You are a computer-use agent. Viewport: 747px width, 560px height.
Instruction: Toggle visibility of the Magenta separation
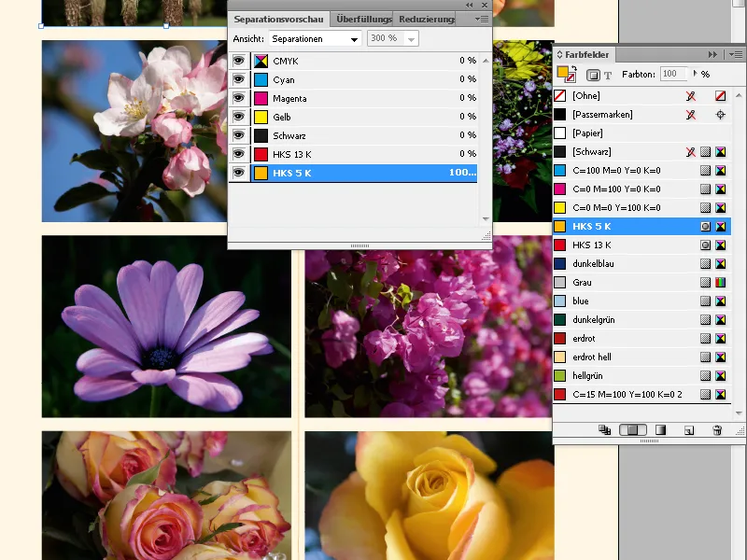pyautogui.click(x=241, y=97)
